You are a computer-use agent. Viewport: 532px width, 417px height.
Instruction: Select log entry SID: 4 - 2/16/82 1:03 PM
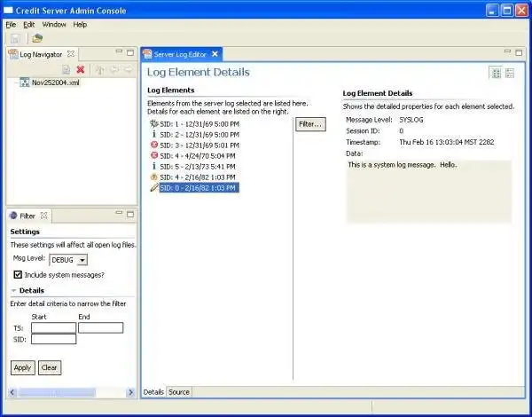(x=198, y=177)
